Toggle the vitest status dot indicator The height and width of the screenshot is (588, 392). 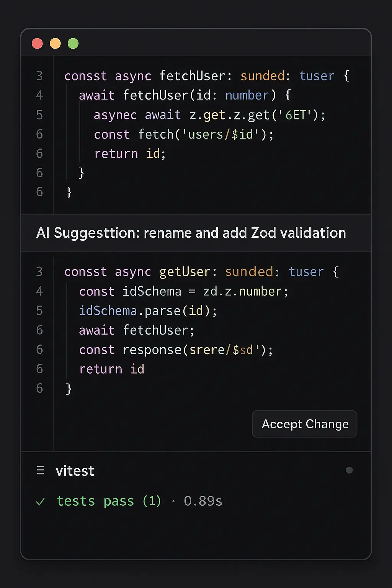coord(349,470)
